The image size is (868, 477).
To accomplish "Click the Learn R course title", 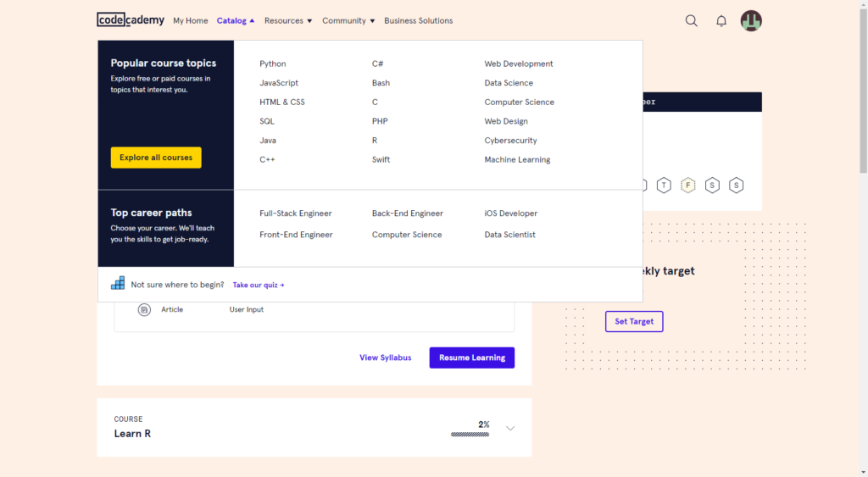I will coord(132,434).
